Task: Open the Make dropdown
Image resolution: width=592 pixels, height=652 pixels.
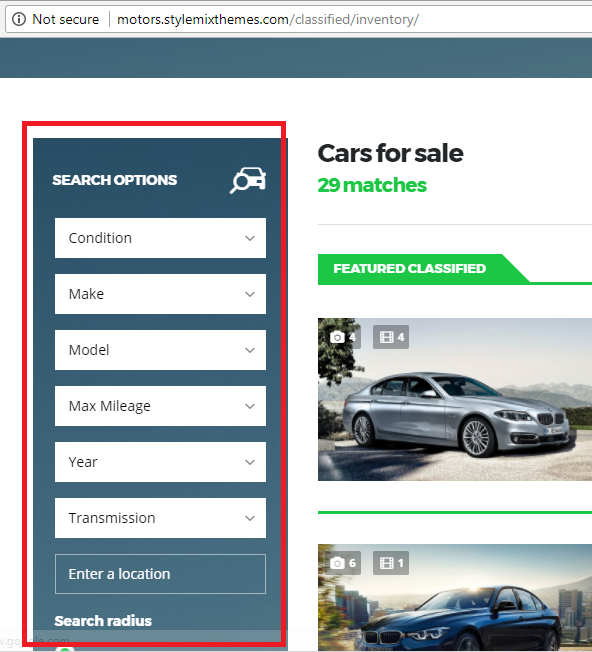Action: click(x=160, y=294)
